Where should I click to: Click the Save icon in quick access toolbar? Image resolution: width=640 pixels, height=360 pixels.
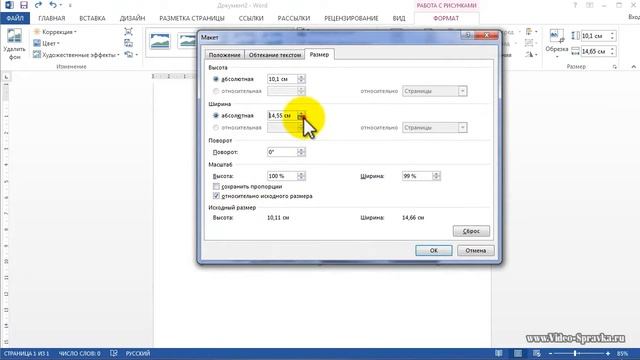coord(24,5)
